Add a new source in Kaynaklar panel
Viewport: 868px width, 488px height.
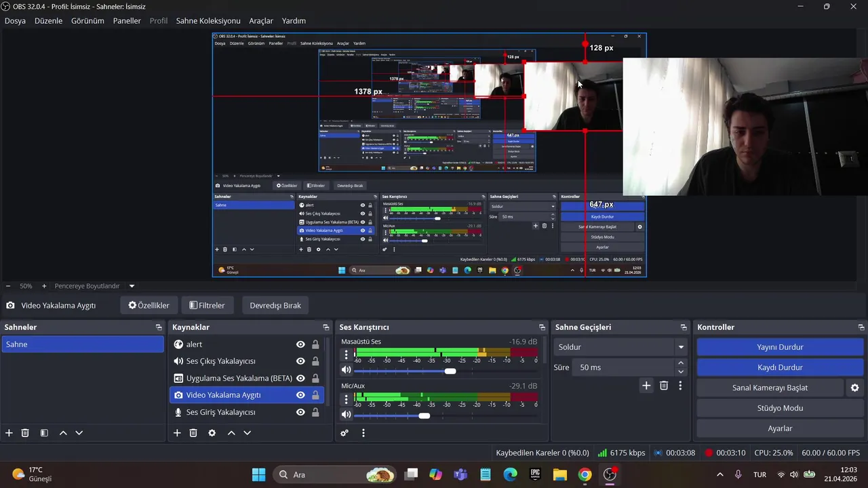coord(177,432)
